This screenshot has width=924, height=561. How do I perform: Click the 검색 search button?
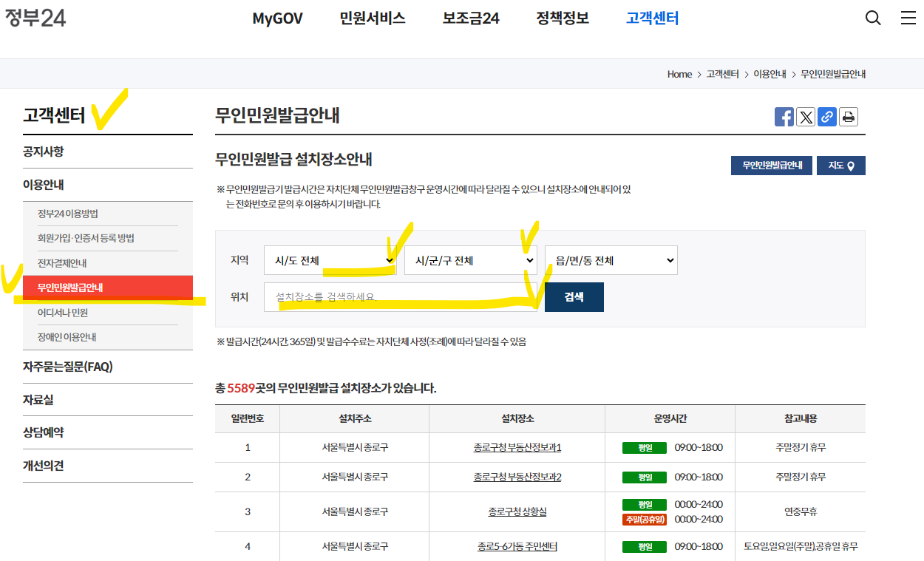click(x=574, y=296)
